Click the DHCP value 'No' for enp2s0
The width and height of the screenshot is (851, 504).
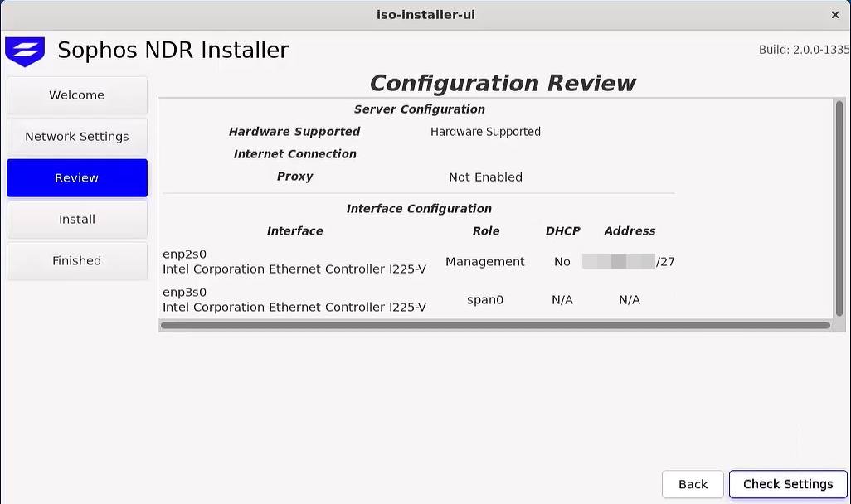tap(562, 261)
